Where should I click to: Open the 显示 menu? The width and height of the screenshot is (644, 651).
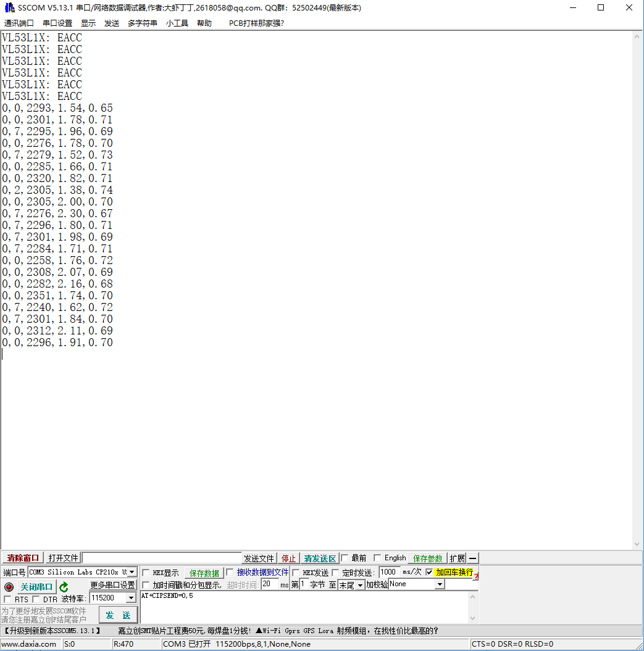pos(88,23)
